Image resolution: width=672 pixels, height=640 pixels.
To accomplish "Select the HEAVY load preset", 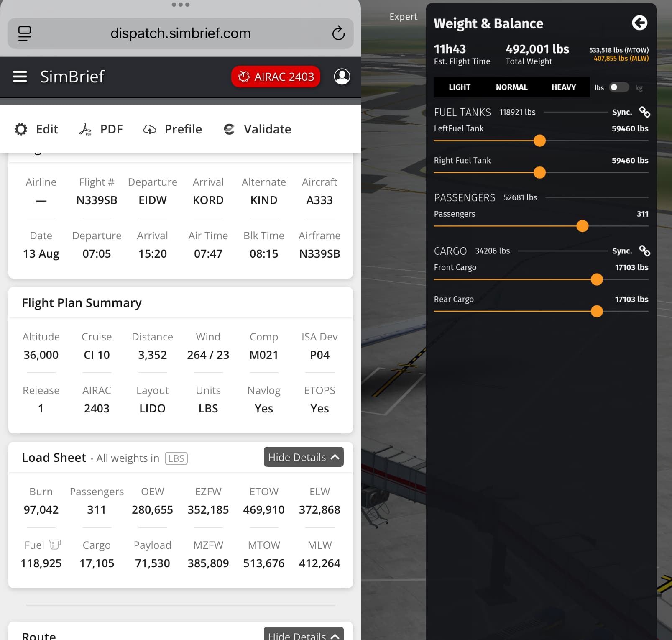I will (564, 87).
